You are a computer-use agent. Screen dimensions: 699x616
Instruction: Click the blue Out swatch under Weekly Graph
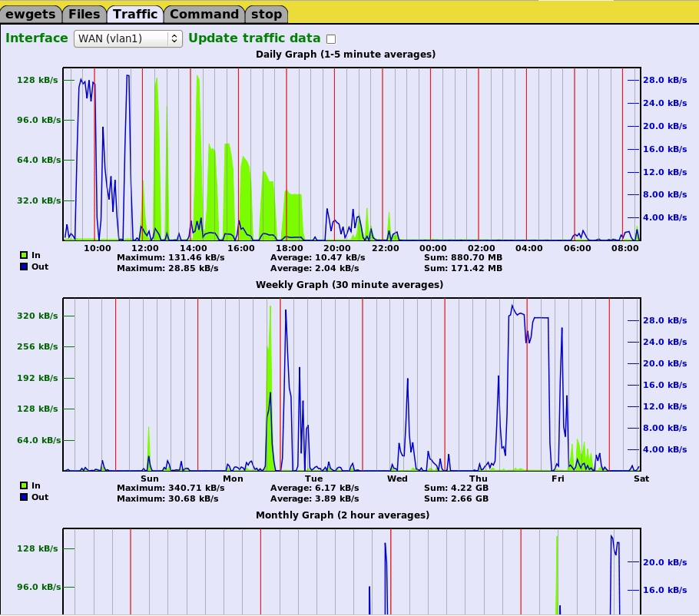pos(24,497)
